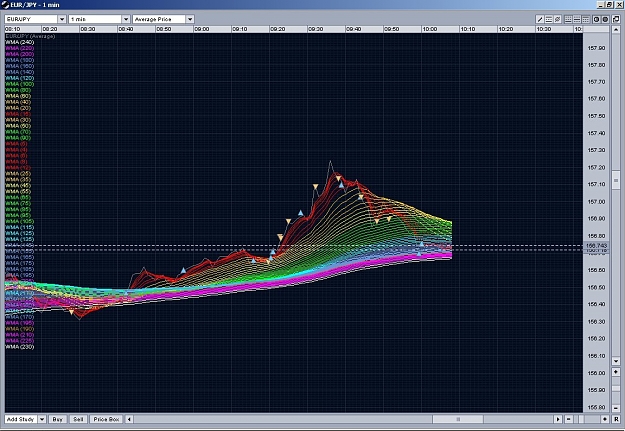
Task: Click the EURJPY (Average) series label
Action: click(x=30, y=36)
